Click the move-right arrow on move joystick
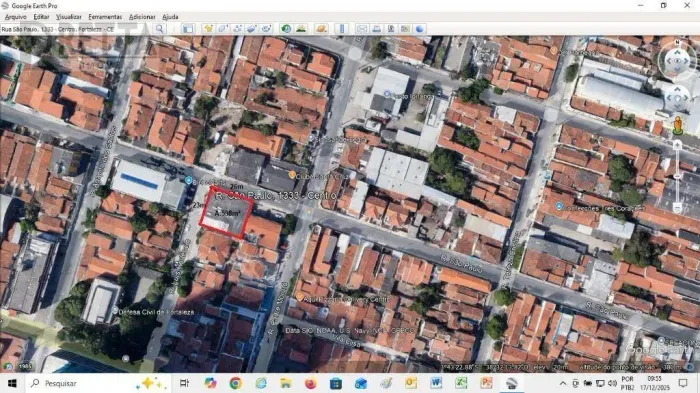Viewport: 700px width, 393px height. (x=686, y=98)
